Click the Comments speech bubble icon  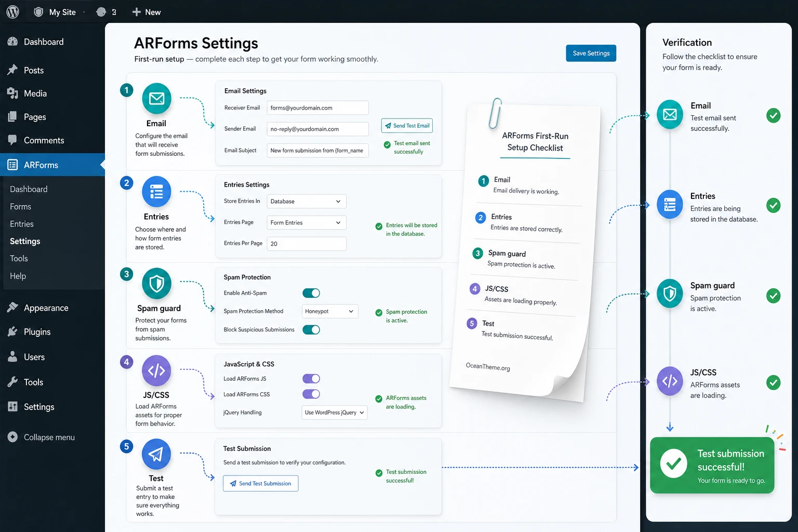(12, 140)
